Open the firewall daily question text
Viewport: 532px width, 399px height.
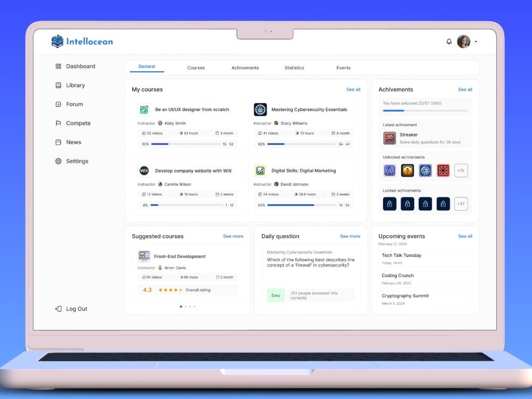tap(311, 263)
